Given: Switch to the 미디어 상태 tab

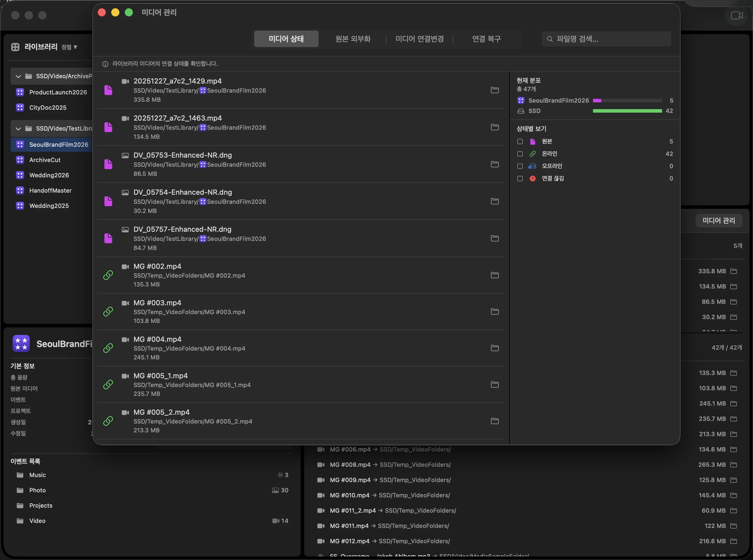Looking at the screenshot, I should pyautogui.click(x=286, y=39).
